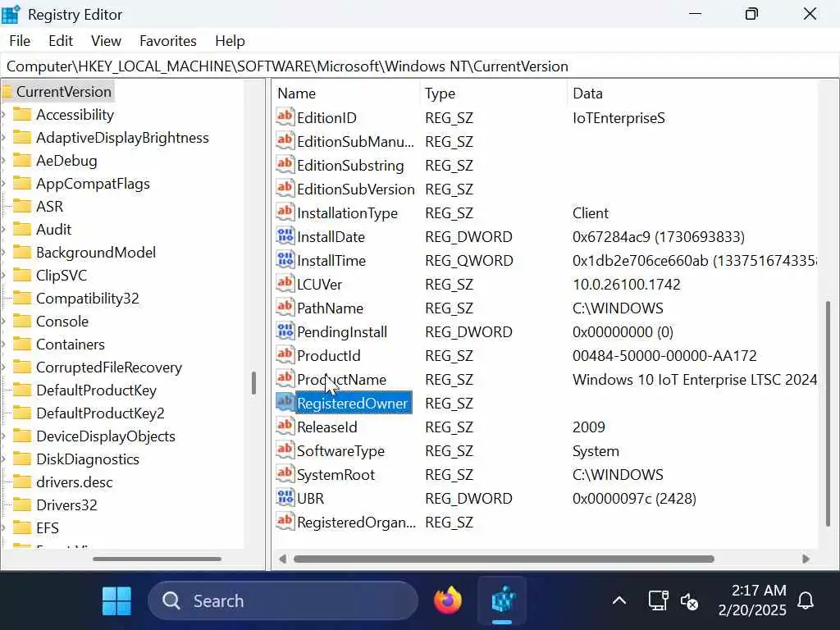Click the SystemRoot string value icon
Screen dimensions: 840x630
click(285, 474)
